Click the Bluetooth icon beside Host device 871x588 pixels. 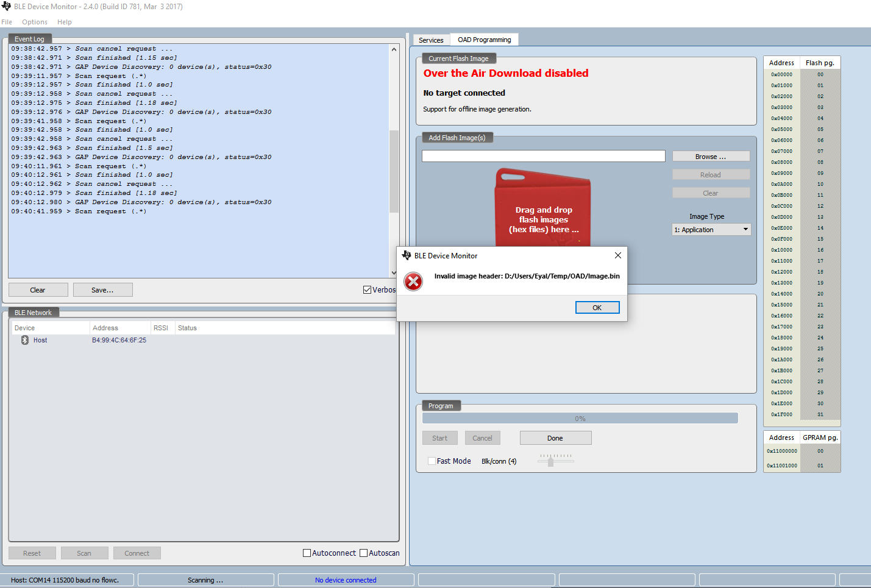point(25,340)
